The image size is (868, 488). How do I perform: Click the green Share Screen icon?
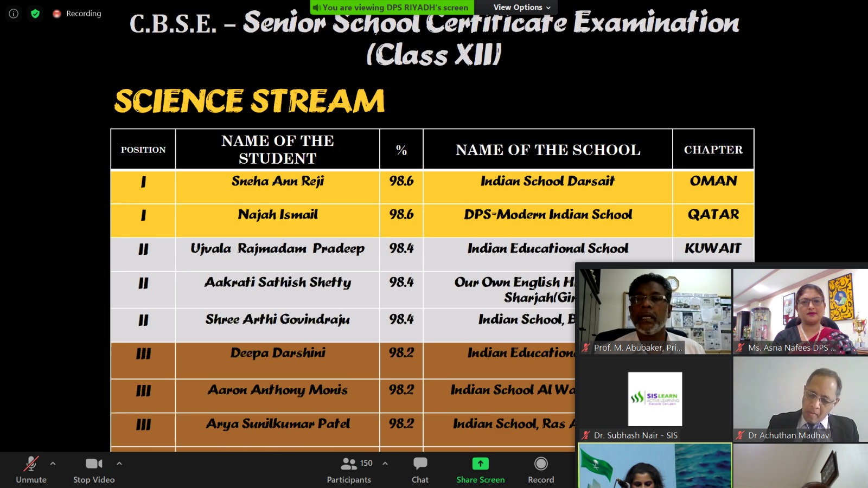[x=480, y=464]
